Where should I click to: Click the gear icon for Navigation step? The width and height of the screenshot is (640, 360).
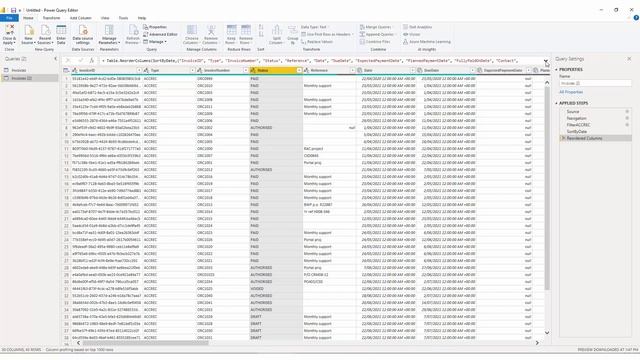(x=627, y=118)
